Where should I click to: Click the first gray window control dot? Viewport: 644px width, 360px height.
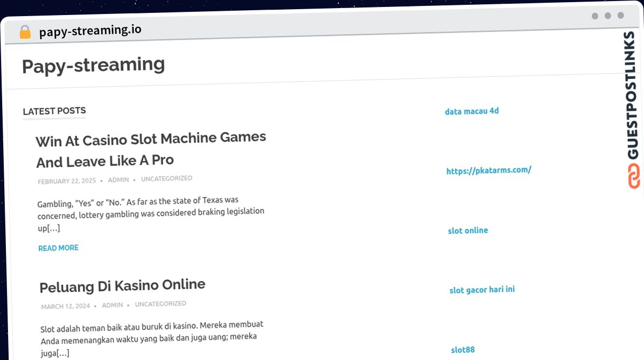click(x=595, y=16)
